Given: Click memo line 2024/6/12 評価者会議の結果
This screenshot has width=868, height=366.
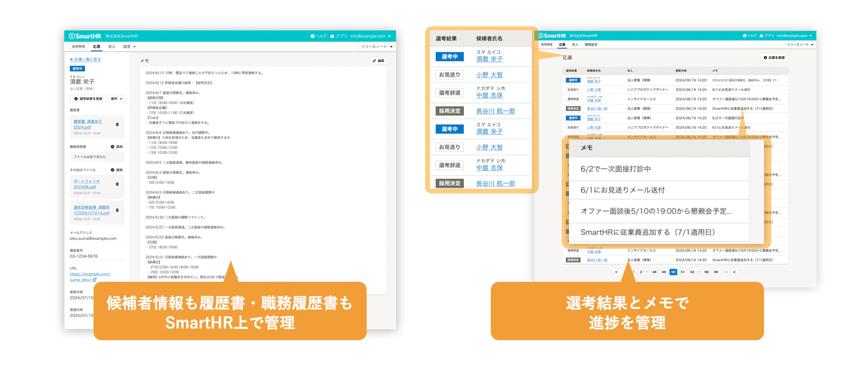Looking at the screenshot, I should pyautogui.click(x=179, y=83).
